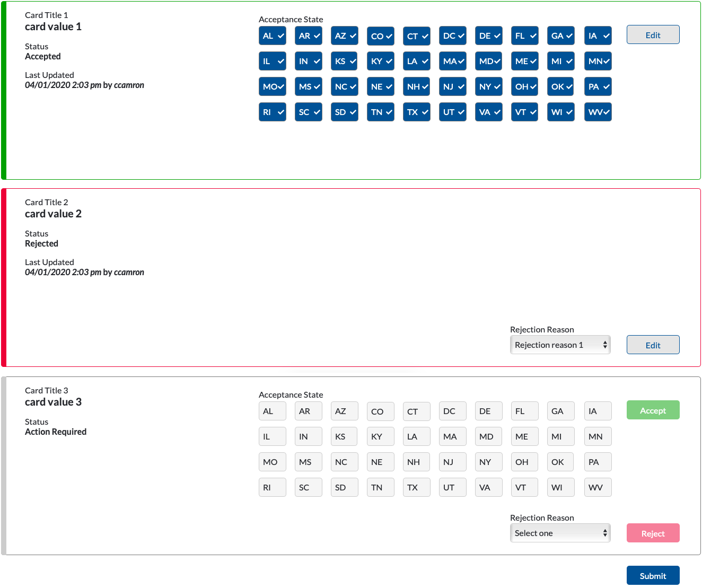Disable the FL acceptance state on Card 1

pos(524,36)
